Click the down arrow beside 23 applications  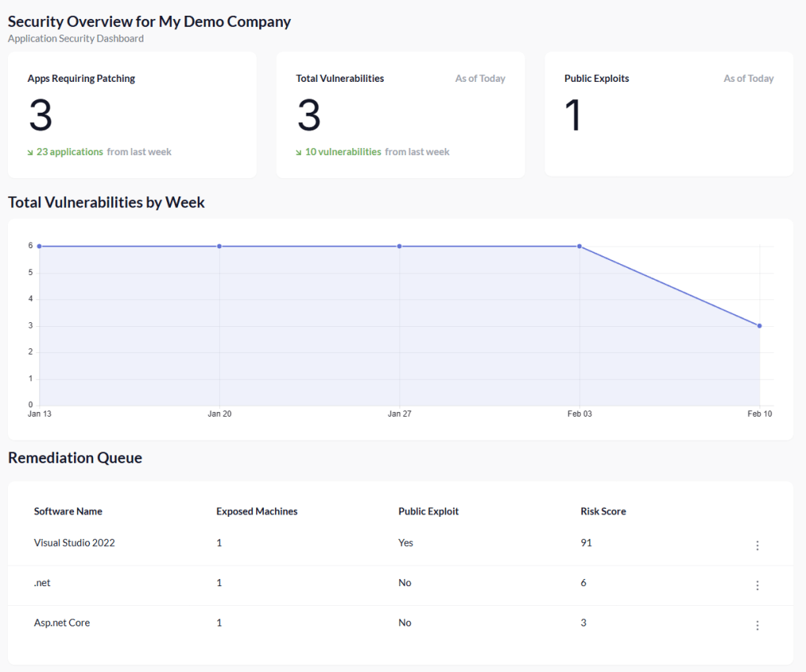tap(31, 152)
